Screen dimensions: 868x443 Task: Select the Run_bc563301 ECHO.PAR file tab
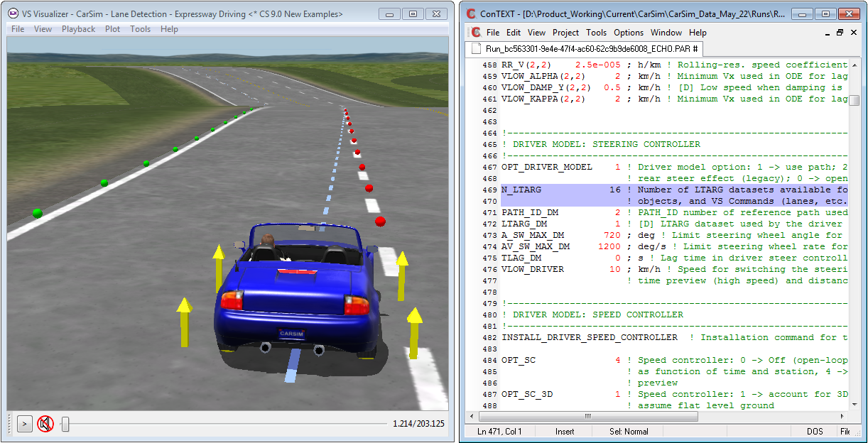(585, 49)
